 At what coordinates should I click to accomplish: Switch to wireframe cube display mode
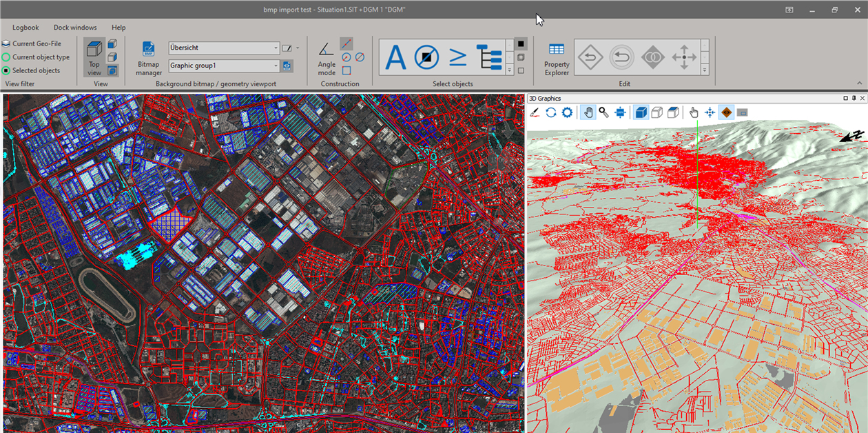pyautogui.click(x=657, y=112)
